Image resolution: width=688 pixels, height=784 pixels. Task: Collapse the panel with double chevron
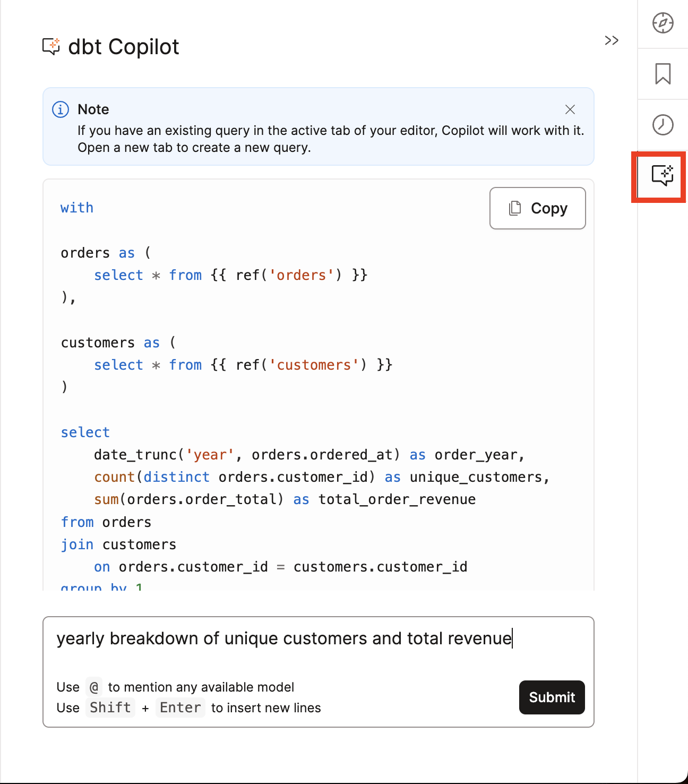coord(612,40)
